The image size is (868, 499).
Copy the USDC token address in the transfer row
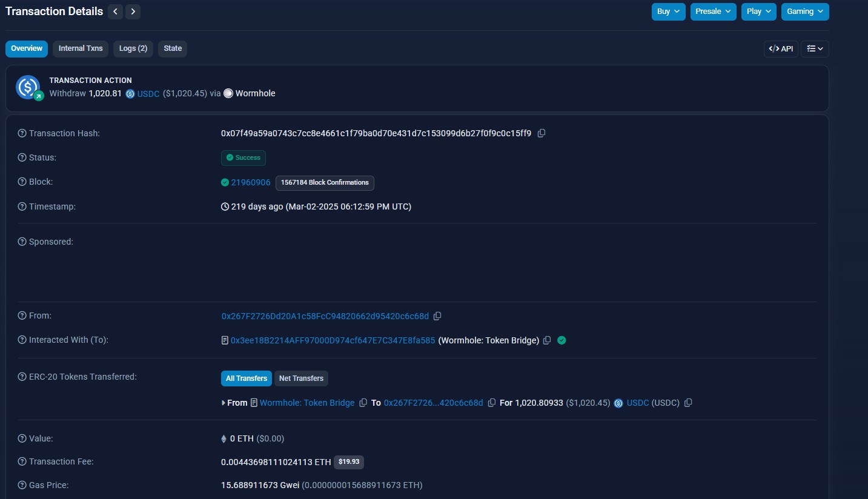(688, 402)
